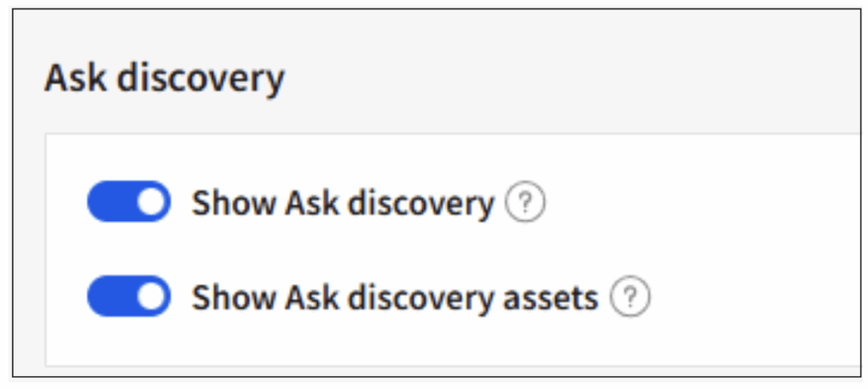868x389 pixels.
Task: Hide Ask discovery assets using its switch
Action: click(x=129, y=296)
